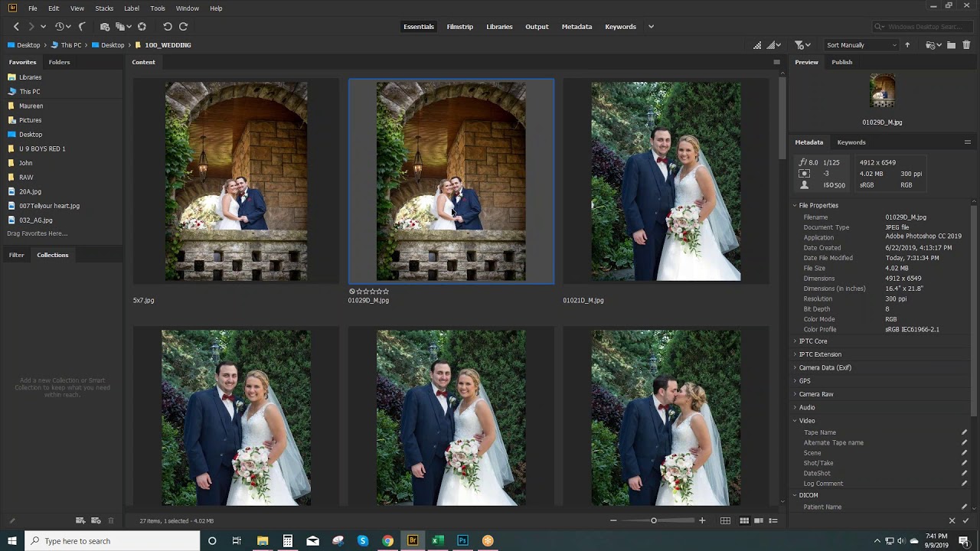Open the Metadata panel flyout menu

pos(967,142)
